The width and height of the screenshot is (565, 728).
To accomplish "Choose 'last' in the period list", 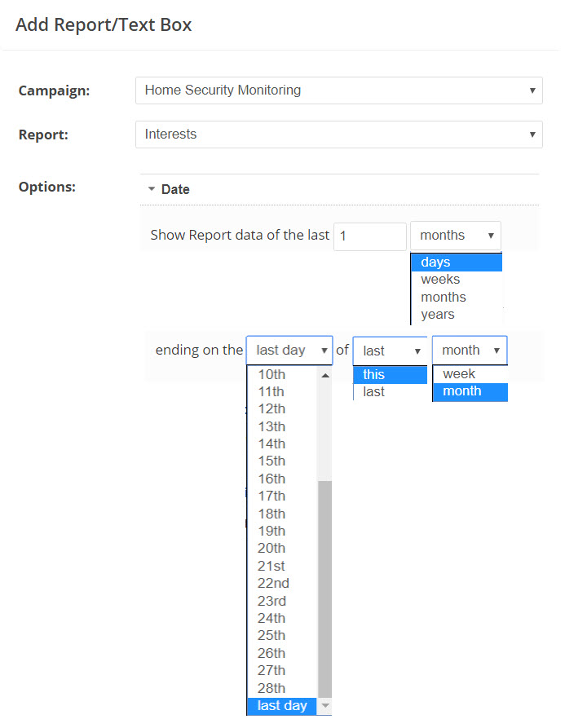I will point(389,392).
